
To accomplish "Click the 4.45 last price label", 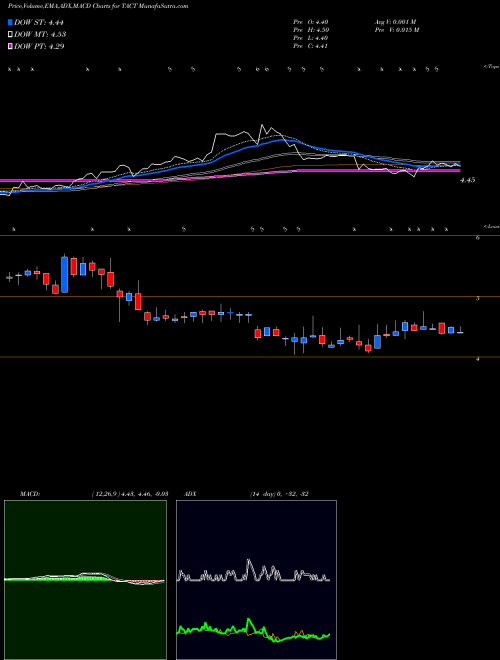I will pyautogui.click(x=467, y=180).
